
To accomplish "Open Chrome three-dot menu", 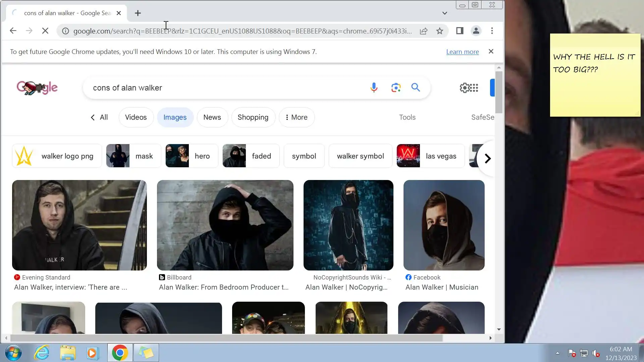I will (492, 31).
